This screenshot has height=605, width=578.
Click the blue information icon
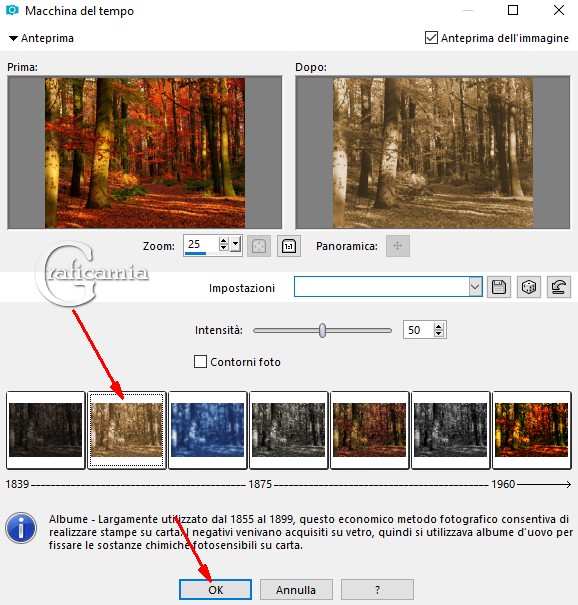[x=21, y=528]
